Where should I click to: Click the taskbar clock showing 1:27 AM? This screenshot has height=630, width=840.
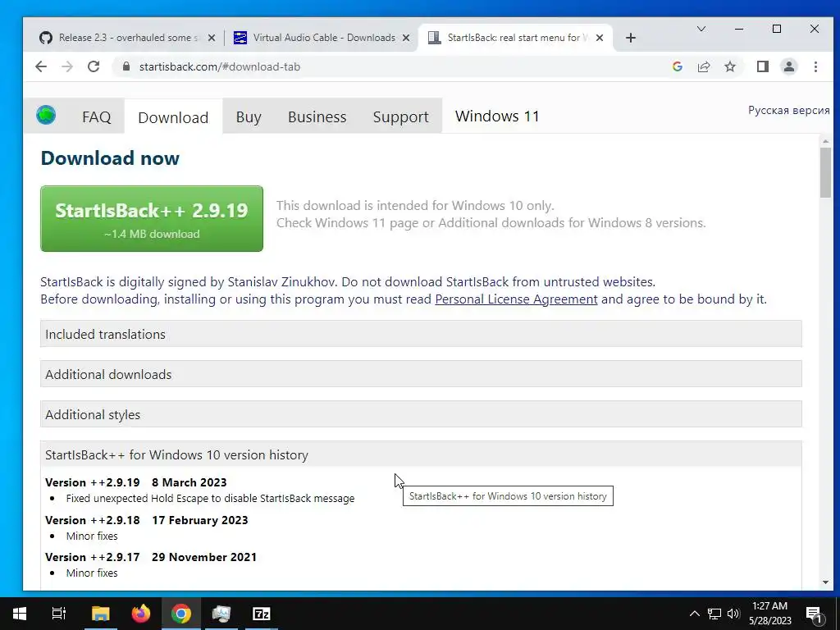[x=769, y=614]
